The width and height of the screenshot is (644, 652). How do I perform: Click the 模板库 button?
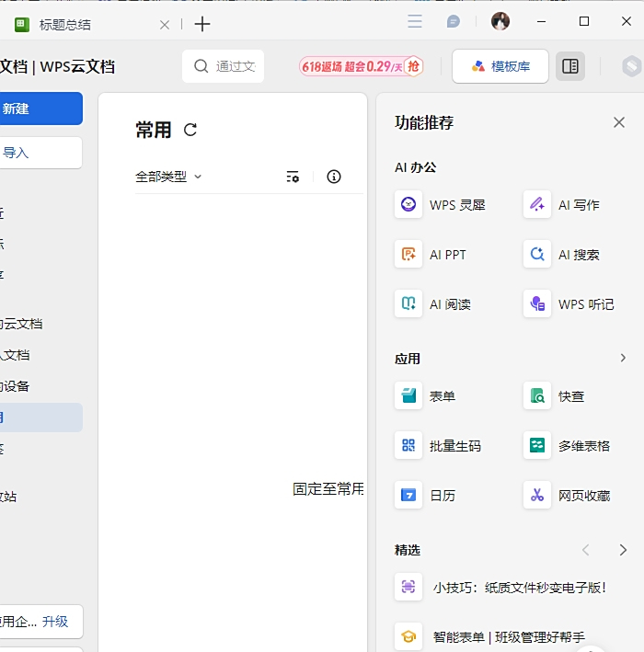[x=500, y=66]
